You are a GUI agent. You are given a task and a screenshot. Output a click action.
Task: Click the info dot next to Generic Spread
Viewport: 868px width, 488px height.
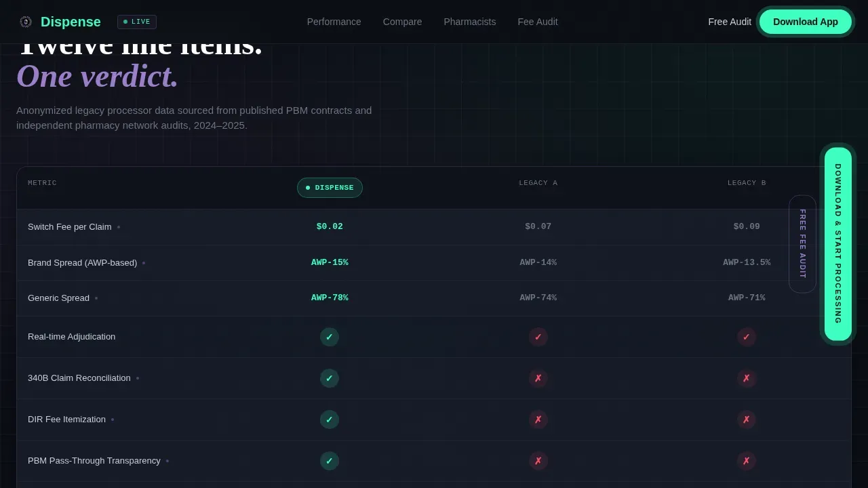pyautogui.click(x=96, y=298)
